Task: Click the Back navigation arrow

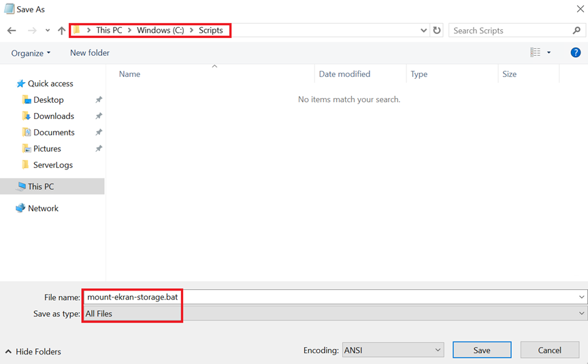Action: 12,31
